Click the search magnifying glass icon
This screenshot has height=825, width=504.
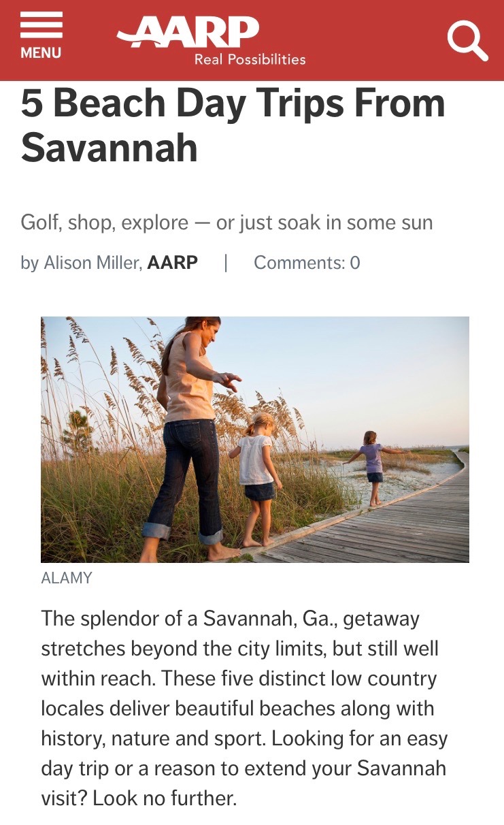467,40
